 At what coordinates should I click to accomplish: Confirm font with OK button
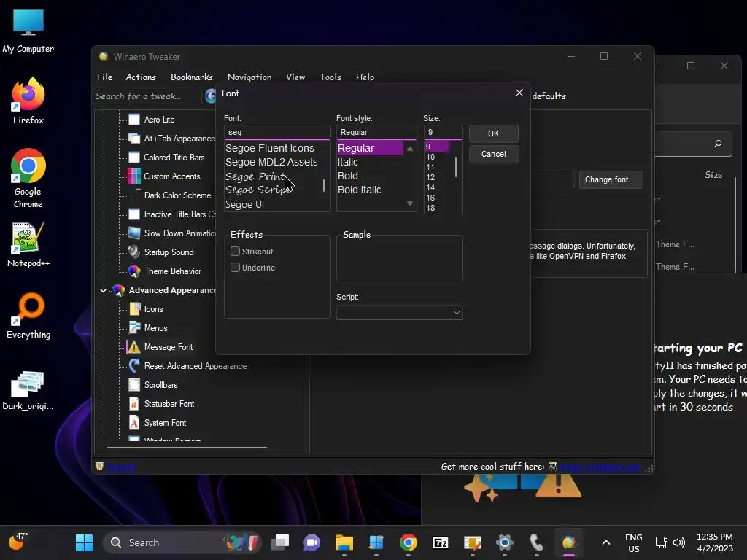coord(494,134)
